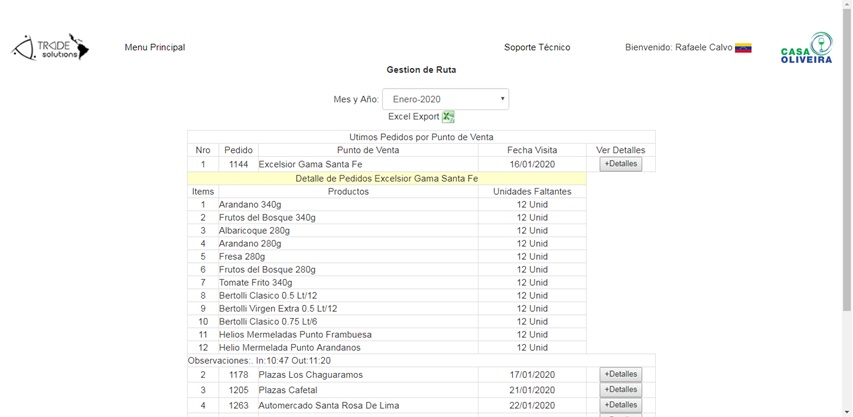The width and height of the screenshot is (853, 417).
Task: Open the Menu Principal menu
Action: point(154,47)
